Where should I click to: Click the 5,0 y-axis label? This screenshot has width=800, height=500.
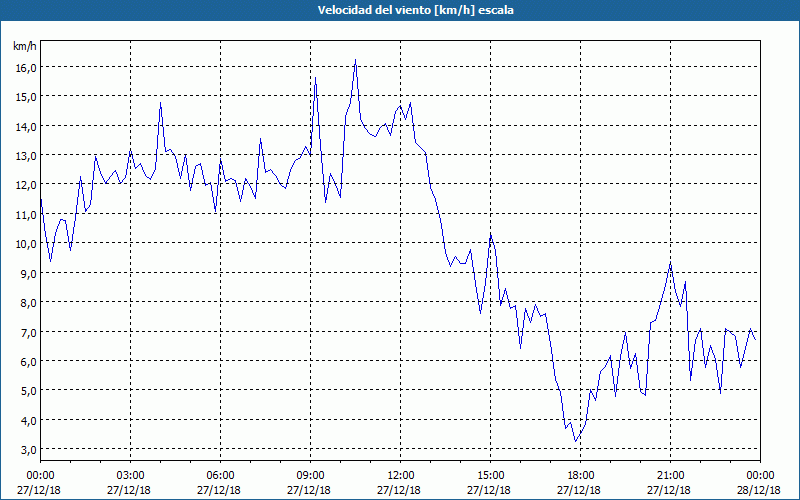coord(27,391)
